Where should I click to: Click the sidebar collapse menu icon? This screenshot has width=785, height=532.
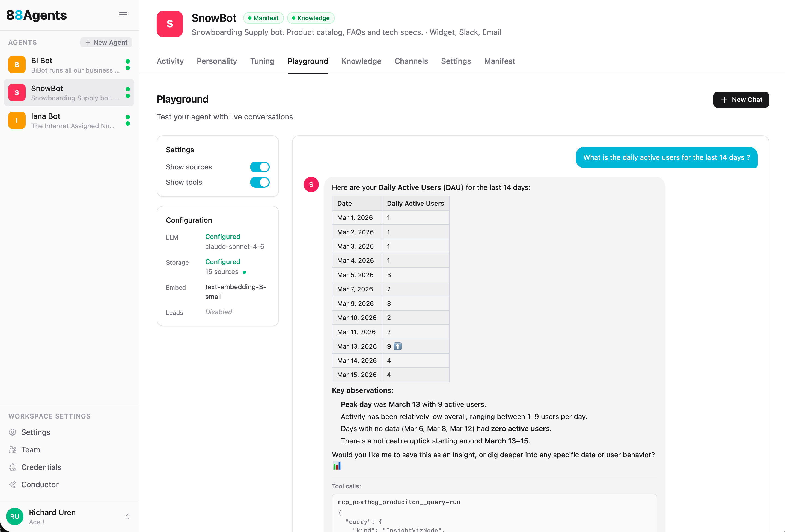point(123,15)
